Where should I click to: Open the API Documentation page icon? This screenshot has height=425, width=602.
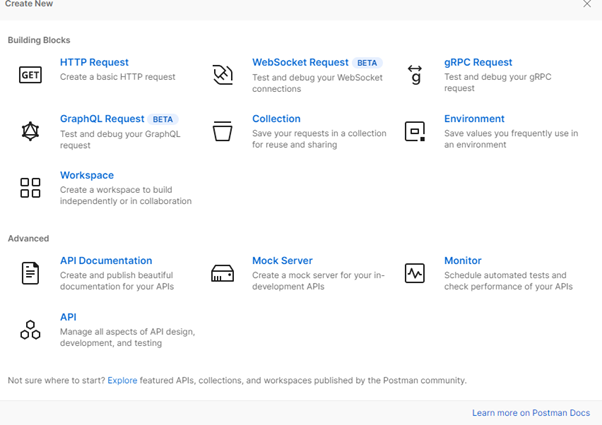click(x=30, y=273)
